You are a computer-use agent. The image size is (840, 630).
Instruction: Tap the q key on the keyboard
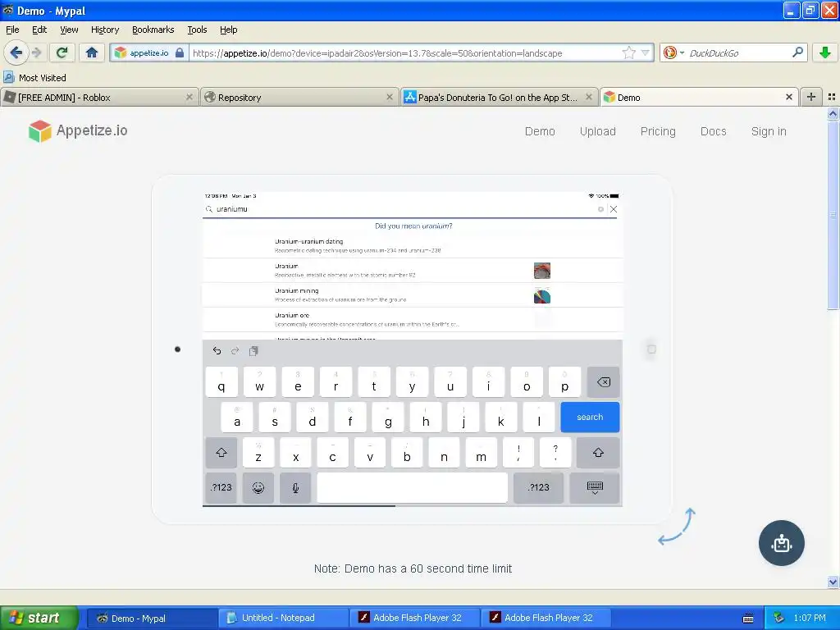coord(221,381)
